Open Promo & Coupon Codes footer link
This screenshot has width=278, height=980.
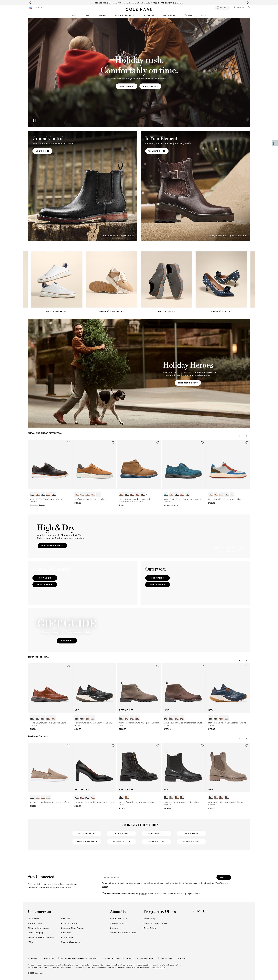tap(155, 923)
